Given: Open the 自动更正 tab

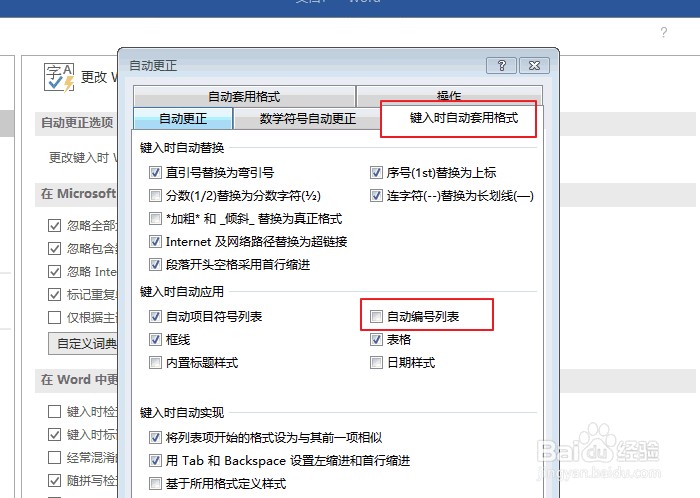Looking at the screenshot, I should pyautogui.click(x=183, y=118).
